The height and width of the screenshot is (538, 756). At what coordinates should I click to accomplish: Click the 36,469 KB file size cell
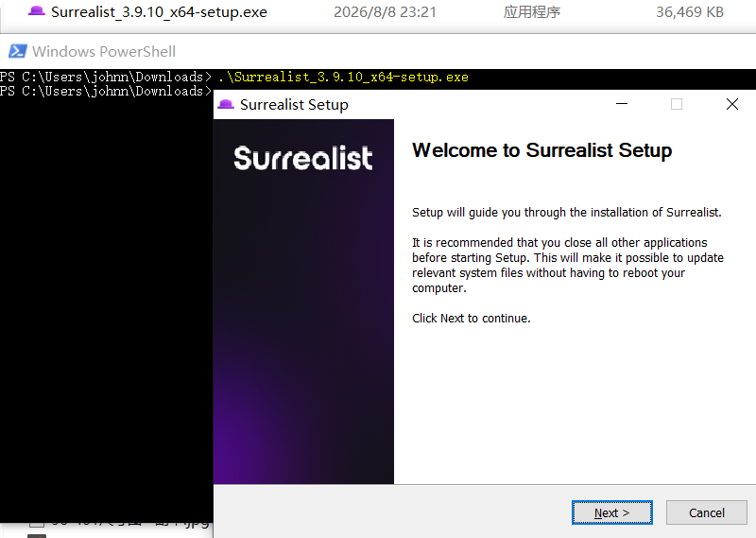coord(690,12)
